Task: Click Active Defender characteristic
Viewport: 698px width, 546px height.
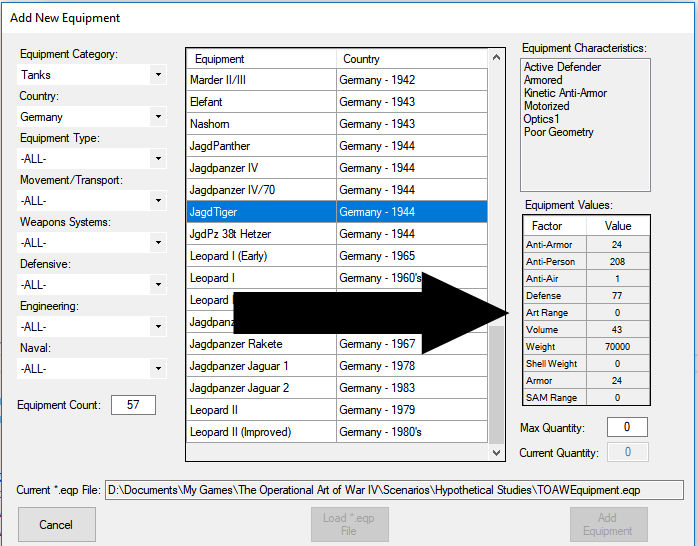Action: (562, 67)
